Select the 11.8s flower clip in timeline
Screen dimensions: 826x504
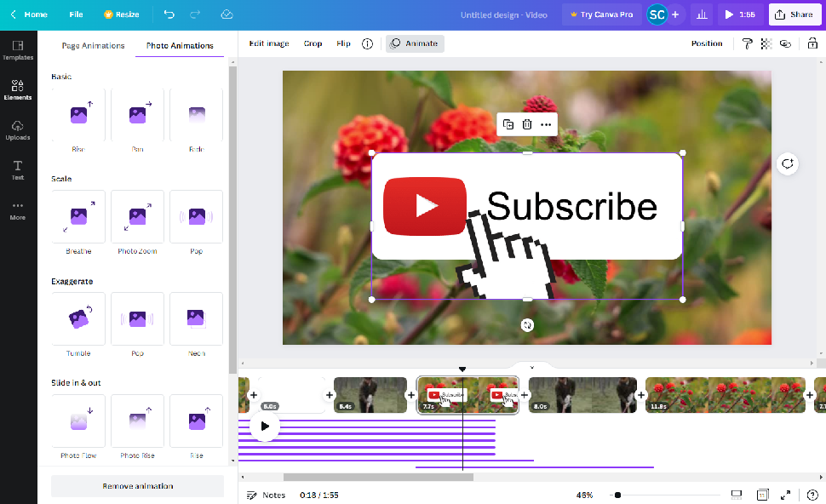click(x=726, y=395)
